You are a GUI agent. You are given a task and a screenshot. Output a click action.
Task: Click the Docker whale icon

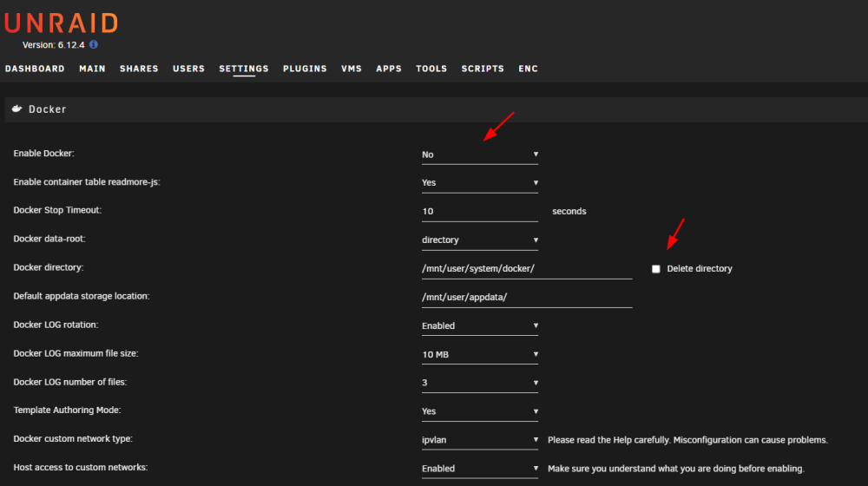click(x=17, y=108)
